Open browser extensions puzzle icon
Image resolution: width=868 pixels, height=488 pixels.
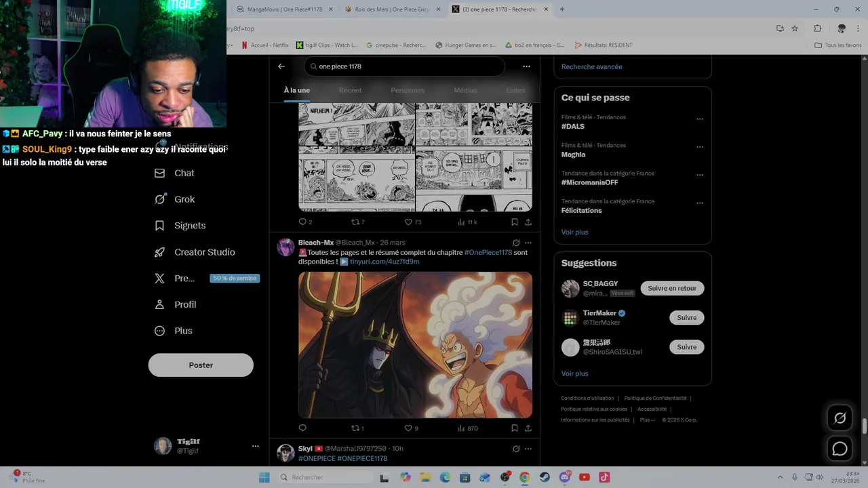pyautogui.click(x=817, y=28)
